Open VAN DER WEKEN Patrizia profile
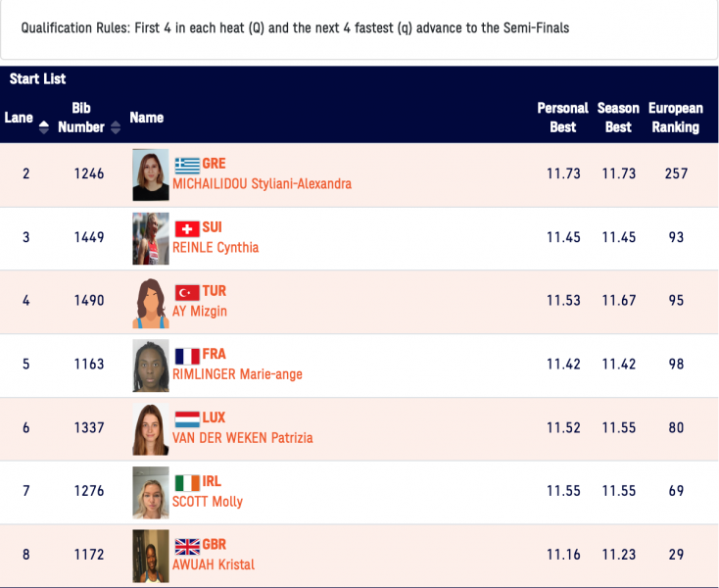 (x=242, y=437)
